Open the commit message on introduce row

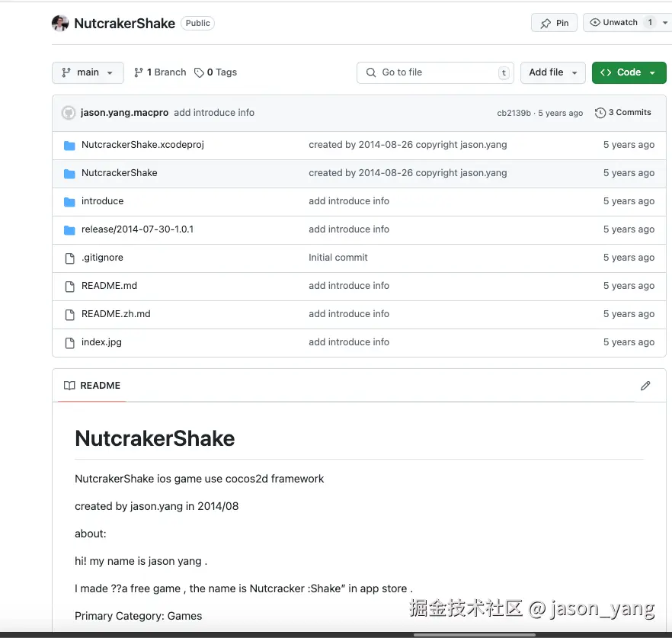click(x=349, y=201)
